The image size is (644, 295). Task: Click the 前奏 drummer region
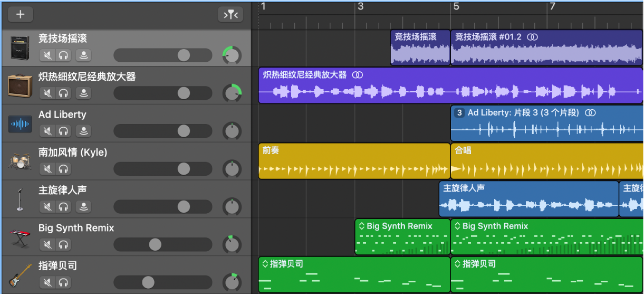click(353, 161)
